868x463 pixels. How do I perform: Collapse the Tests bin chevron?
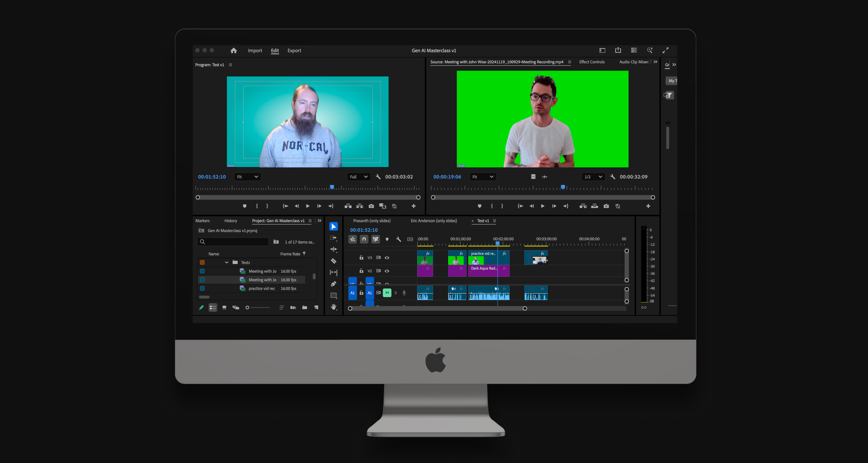tap(227, 262)
